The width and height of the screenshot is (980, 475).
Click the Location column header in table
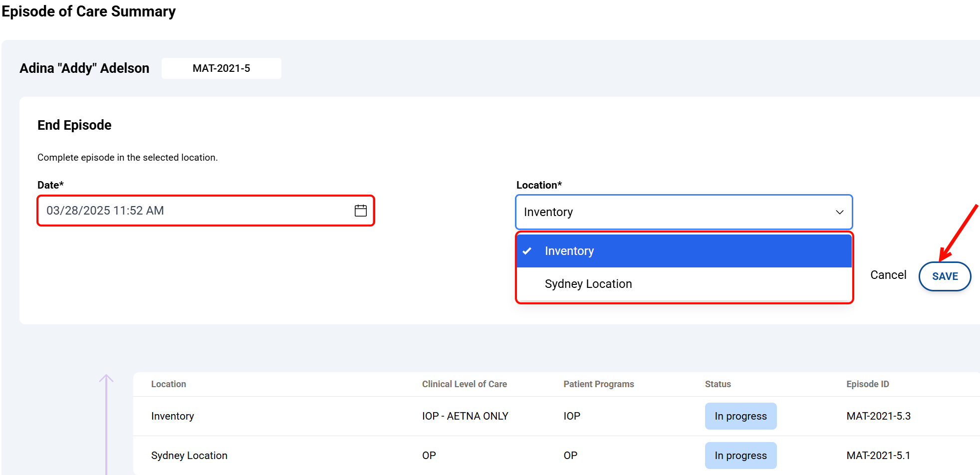tap(169, 384)
